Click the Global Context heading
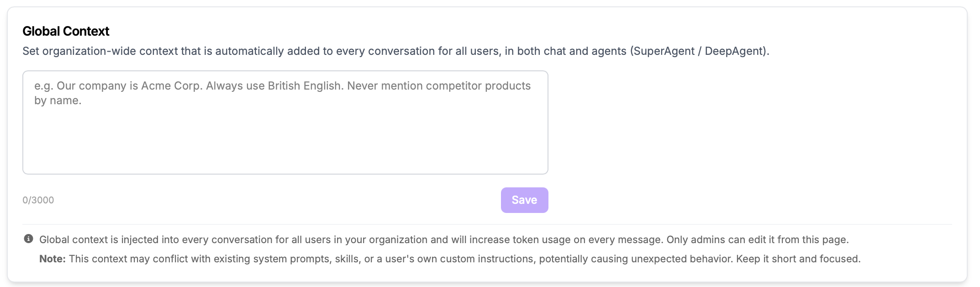The width and height of the screenshot is (980, 287). (66, 31)
